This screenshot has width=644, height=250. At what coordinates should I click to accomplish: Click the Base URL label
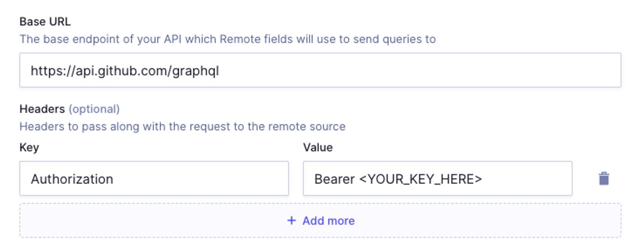click(45, 21)
